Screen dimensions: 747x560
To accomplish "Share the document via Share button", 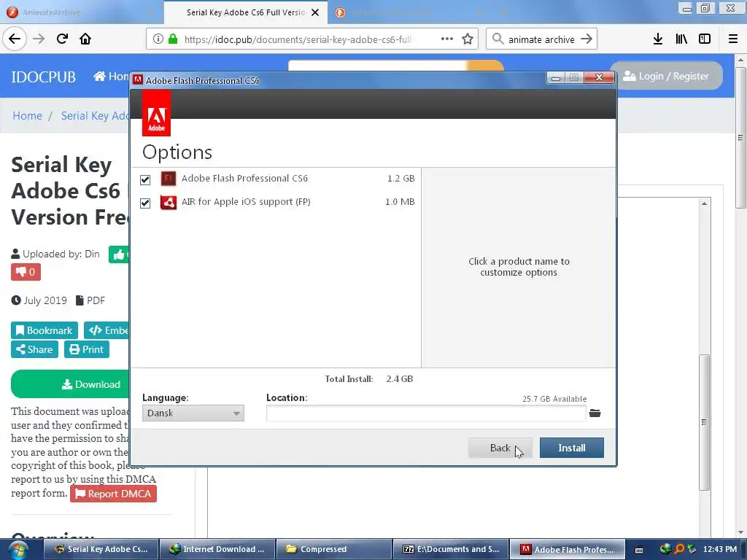I will (34, 349).
